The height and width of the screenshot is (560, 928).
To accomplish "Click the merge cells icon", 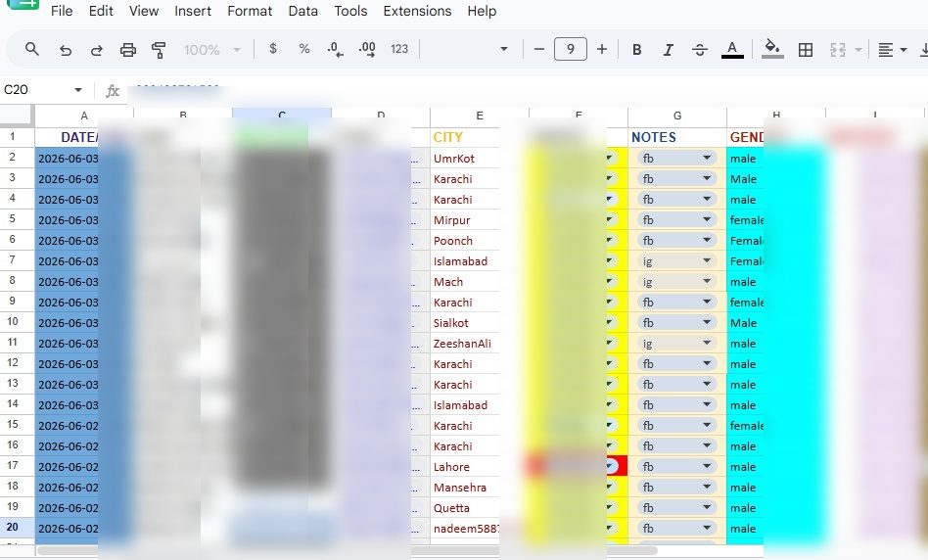I will (x=837, y=50).
